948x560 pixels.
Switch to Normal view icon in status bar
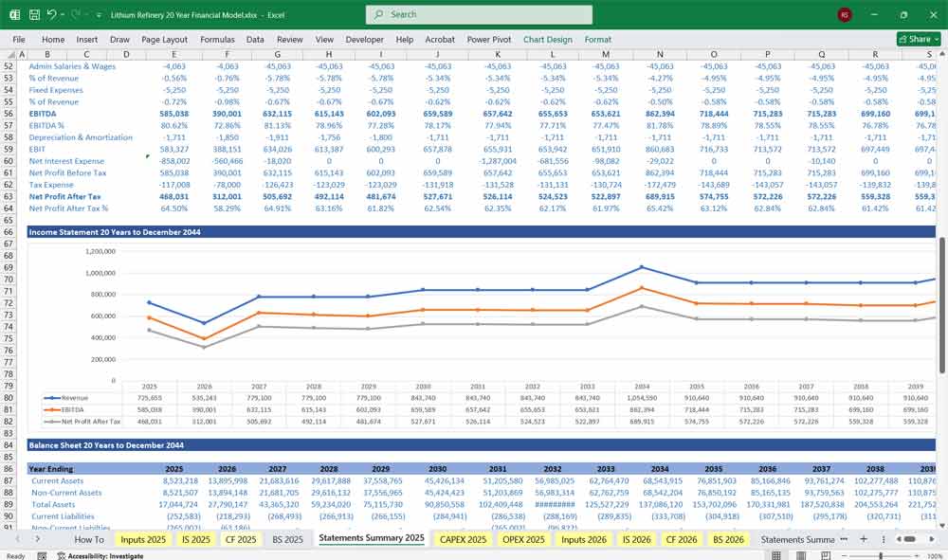tap(776, 553)
